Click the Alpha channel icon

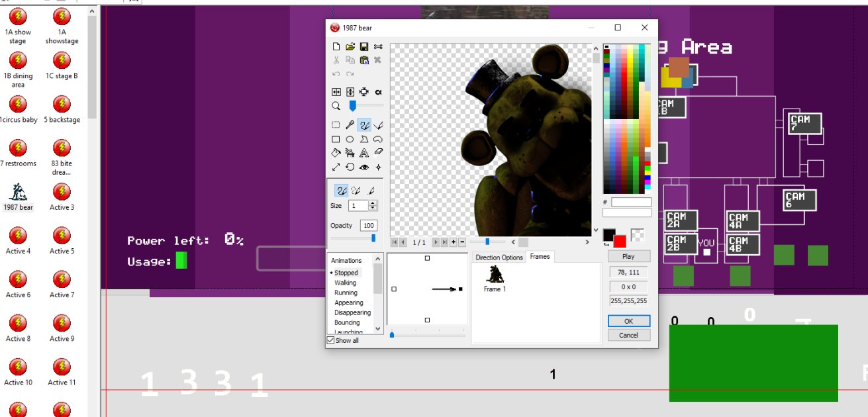[x=378, y=92]
